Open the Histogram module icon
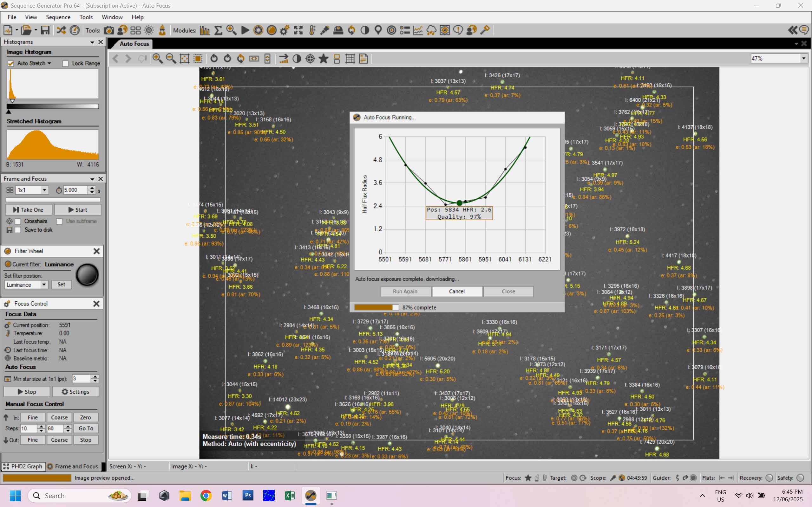 coord(205,30)
